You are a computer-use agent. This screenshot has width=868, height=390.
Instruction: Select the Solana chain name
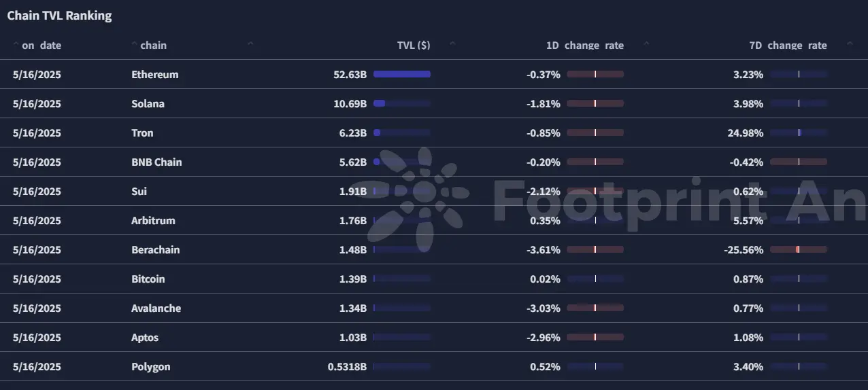(148, 104)
